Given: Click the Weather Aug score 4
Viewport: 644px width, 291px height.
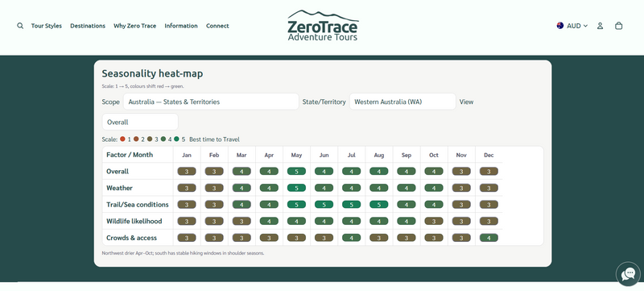Looking at the screenshot, I should pyautogui.click(x=379, y=188).
